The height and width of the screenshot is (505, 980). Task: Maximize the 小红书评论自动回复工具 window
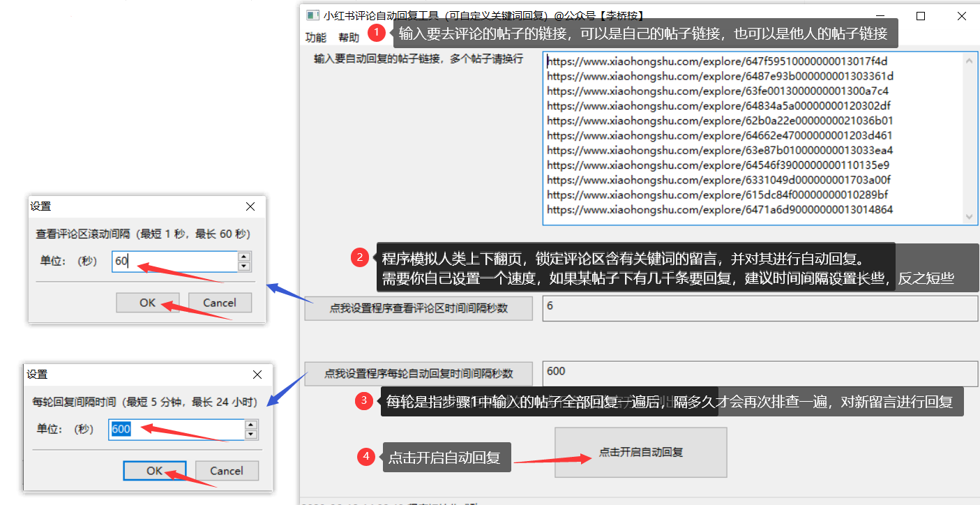(920, 15)
